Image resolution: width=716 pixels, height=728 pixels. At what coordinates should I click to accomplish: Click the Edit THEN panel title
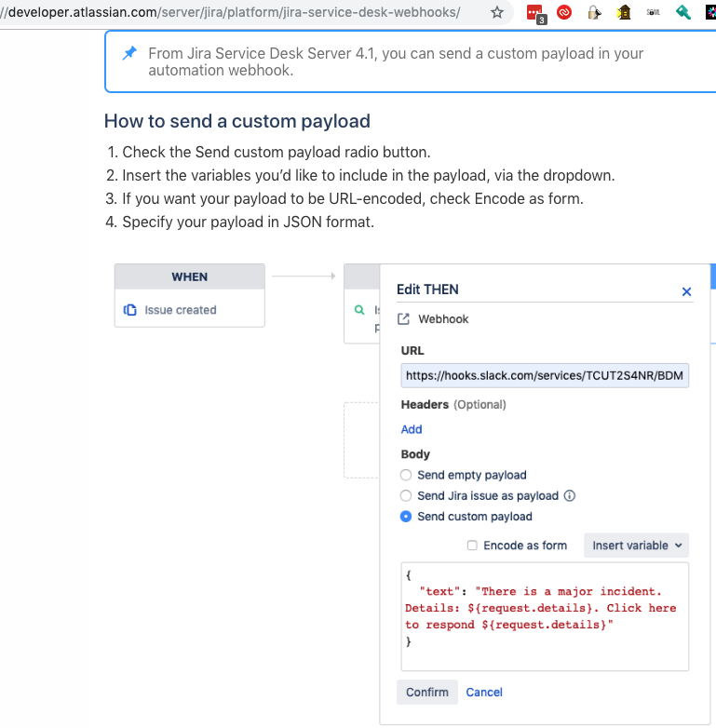[427, 290]
